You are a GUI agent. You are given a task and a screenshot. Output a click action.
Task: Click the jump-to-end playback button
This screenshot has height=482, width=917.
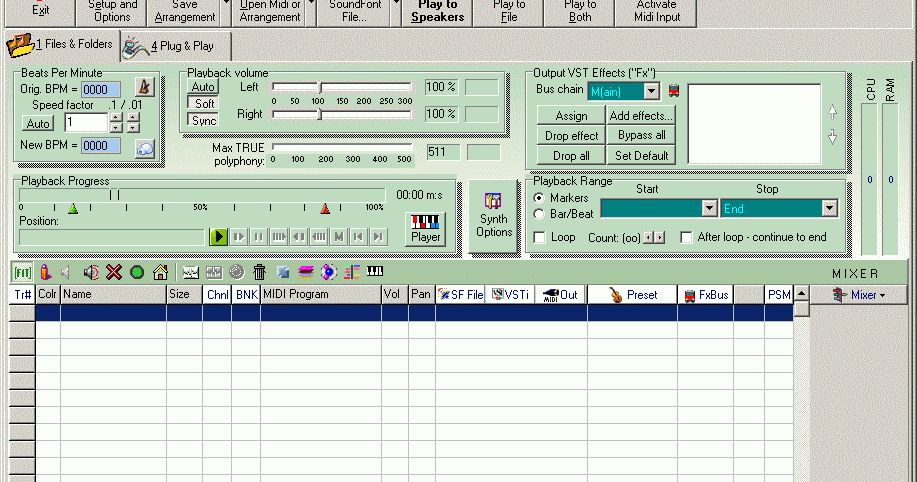[x=378, y=237]
